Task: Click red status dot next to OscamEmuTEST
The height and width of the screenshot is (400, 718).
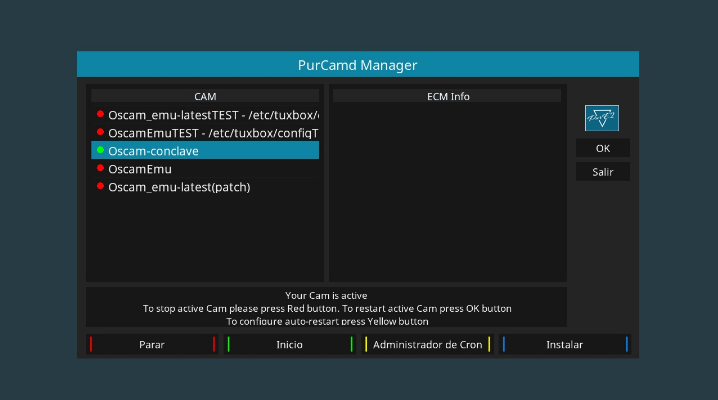Action: pyautogui.click(x=100, y=133)
